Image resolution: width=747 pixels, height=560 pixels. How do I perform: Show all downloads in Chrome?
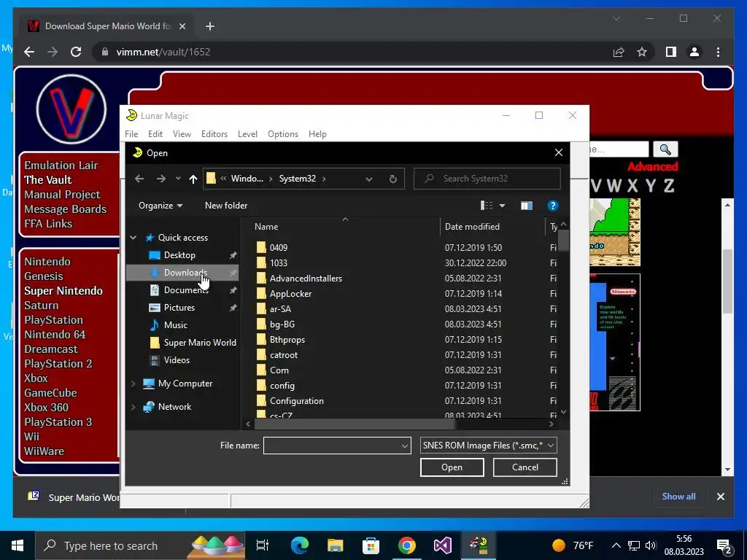coord(678,496)
